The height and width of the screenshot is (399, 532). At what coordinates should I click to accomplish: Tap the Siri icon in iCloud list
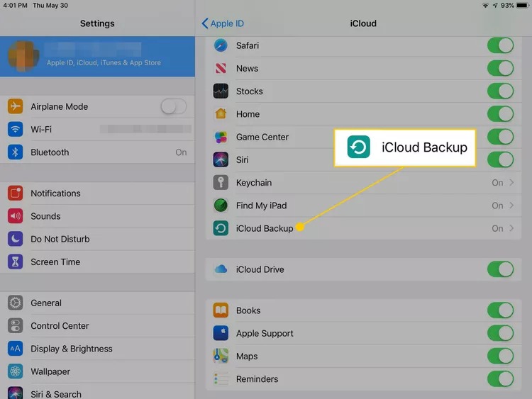tap(221, 159)
